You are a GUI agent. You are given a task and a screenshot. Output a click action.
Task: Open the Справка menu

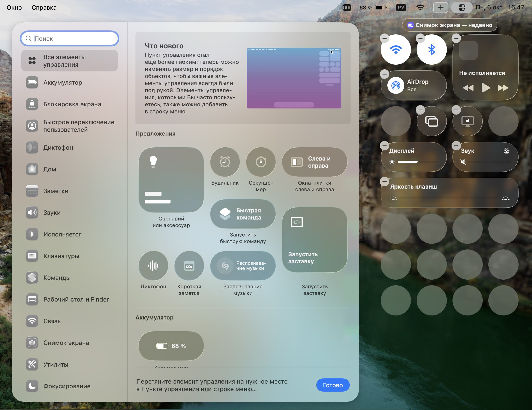pos(44,8)
